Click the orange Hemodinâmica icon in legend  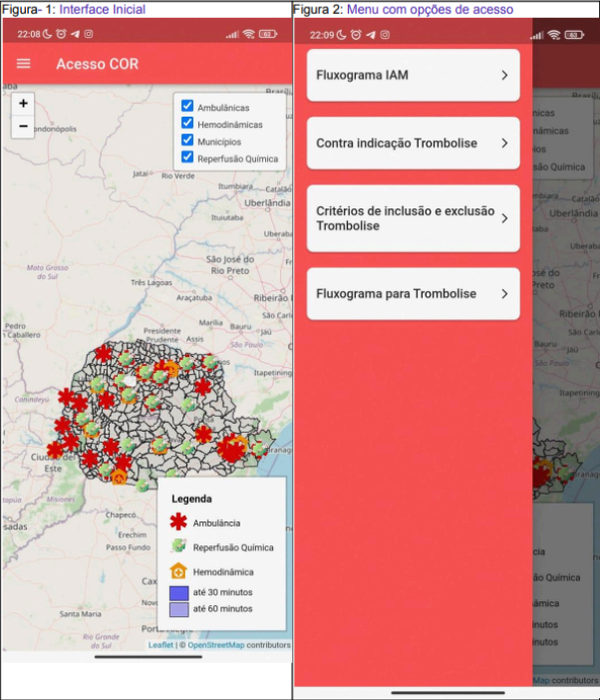(x=178, y=572)
